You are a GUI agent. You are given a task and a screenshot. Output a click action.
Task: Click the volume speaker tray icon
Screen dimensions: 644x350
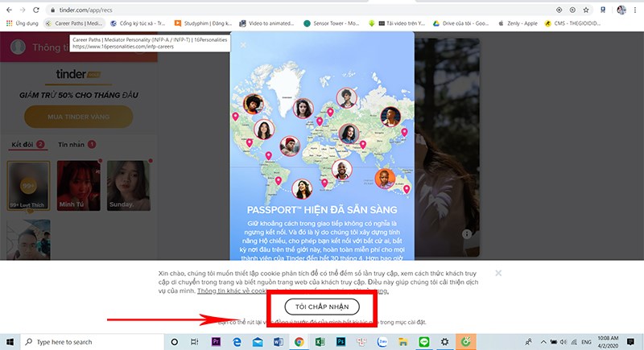(x=563, y=342)
